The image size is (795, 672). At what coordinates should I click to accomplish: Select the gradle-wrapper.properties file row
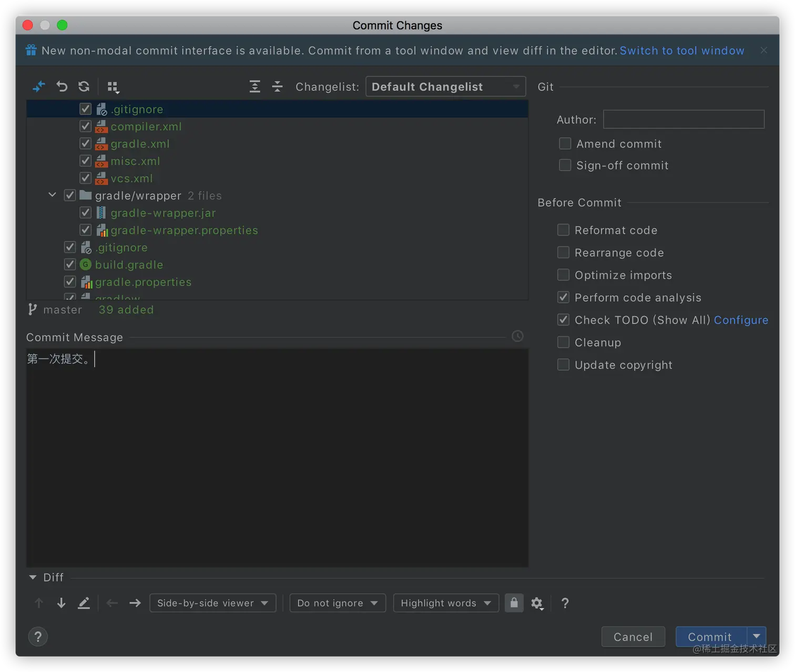277,230
